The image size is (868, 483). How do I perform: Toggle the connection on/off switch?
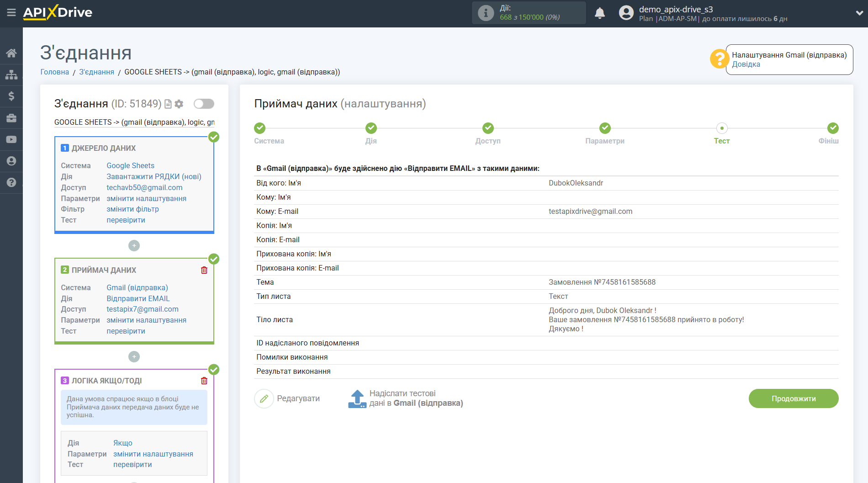pyautogui.click(x=204, y=104)
